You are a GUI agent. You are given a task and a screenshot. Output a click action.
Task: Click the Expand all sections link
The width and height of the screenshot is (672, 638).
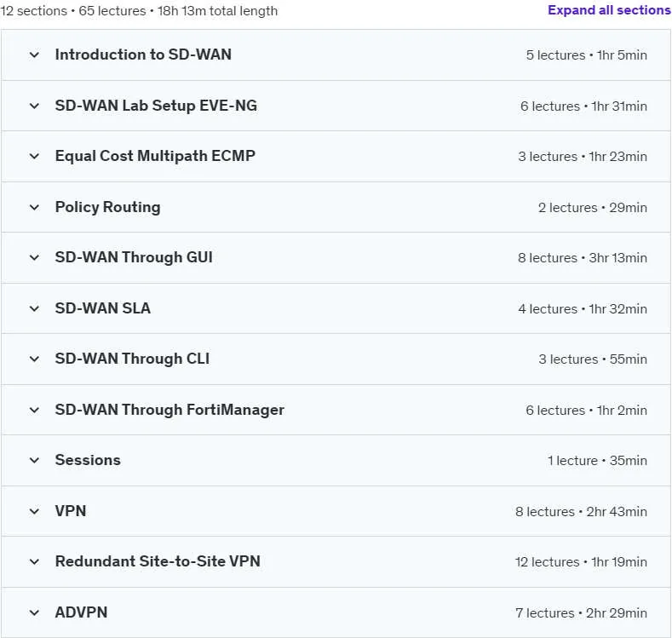tap(609, 10)
